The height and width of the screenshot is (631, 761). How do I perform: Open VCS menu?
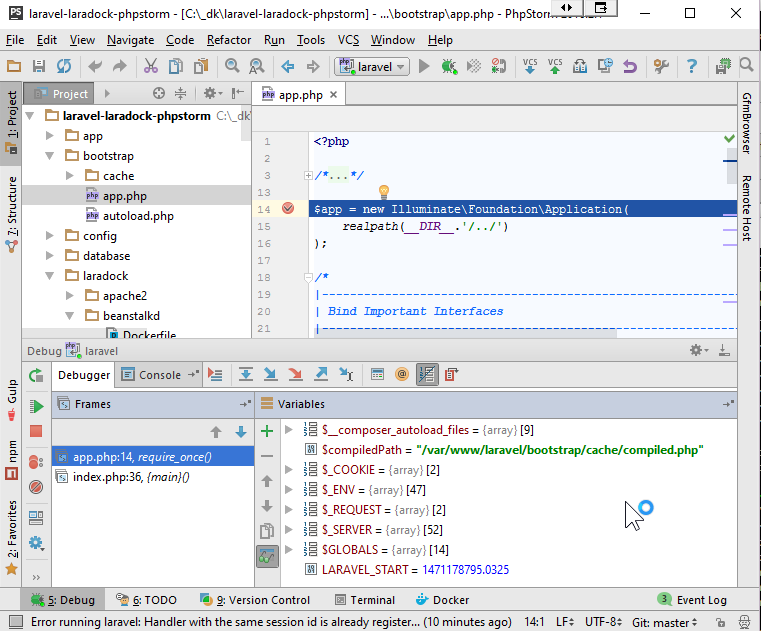348,40
